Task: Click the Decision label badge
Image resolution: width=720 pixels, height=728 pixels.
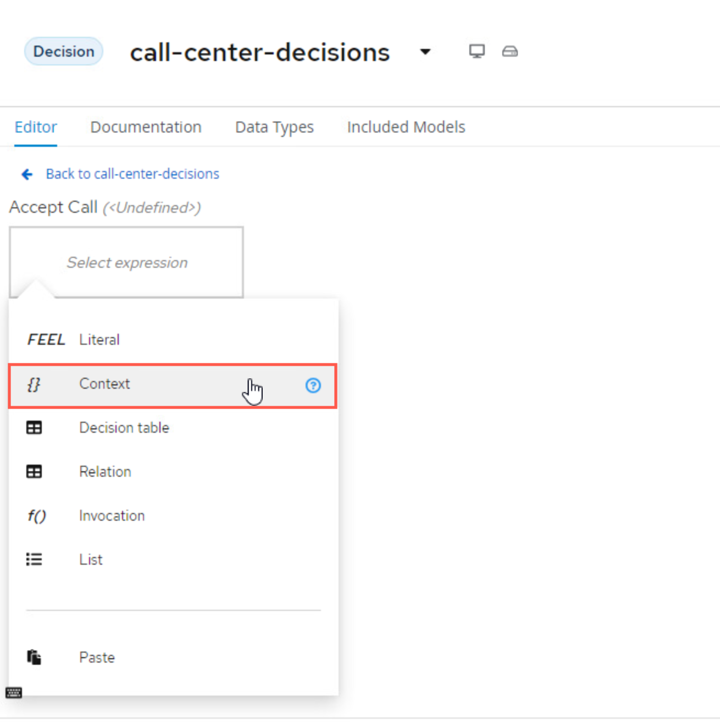Action: [x=64, y=51]
